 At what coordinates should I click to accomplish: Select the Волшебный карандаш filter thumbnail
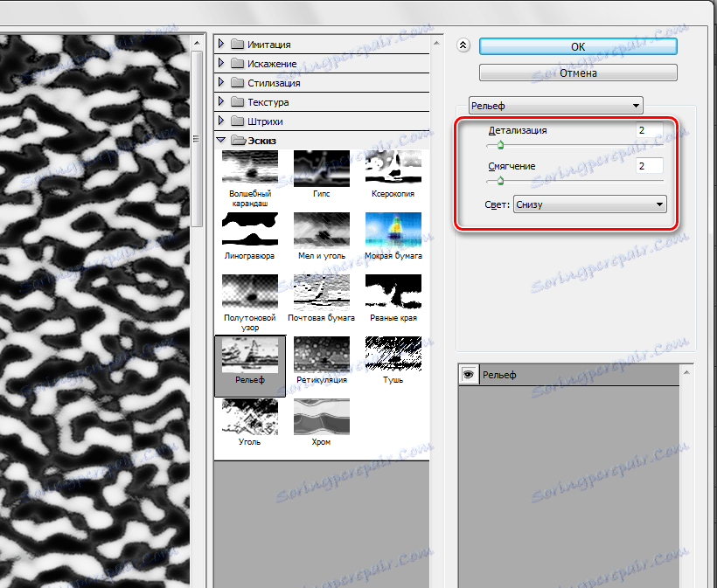[x=250, y=169]
